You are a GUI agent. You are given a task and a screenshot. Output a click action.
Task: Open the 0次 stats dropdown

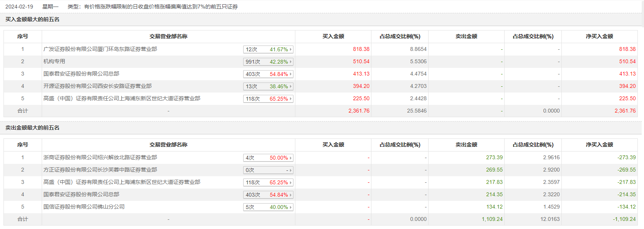pyautogui.click(x=268, y=170)
